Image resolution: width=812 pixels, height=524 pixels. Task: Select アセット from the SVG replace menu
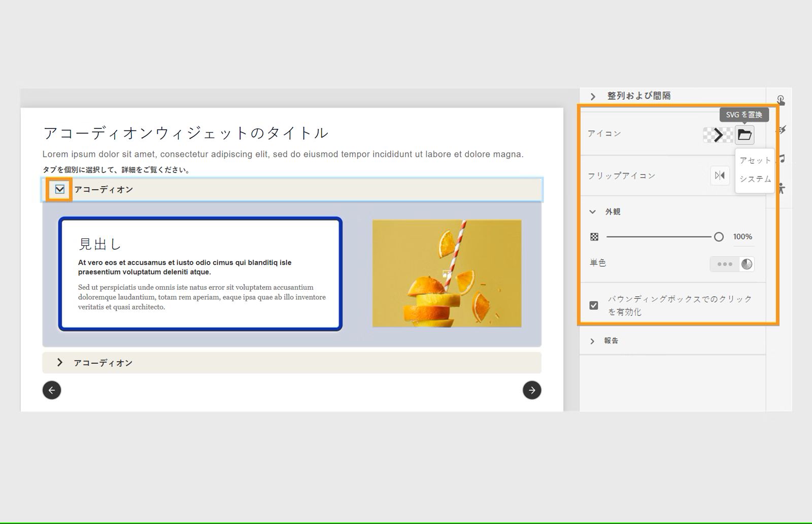point(754,160)
